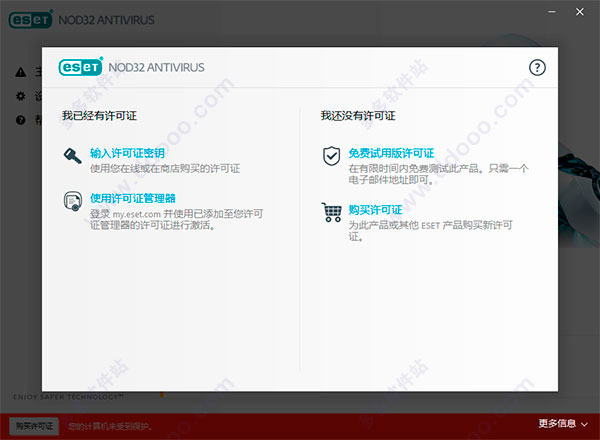Viewport: 600px width, 440px height.
Task: Open 购买许可证 link in dialog
Action: (375, 210)
